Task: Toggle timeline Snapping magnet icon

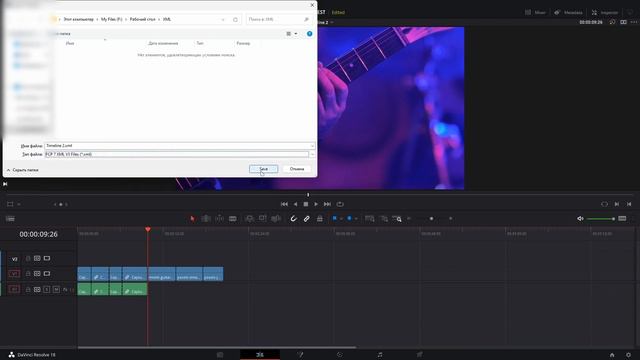Action: coord(293,219)
